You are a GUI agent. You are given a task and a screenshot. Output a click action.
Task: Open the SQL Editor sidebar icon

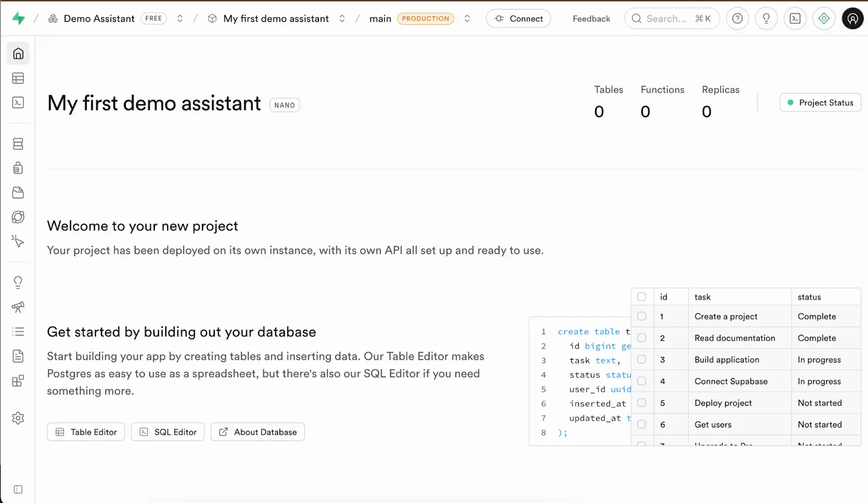click(18, 103)
